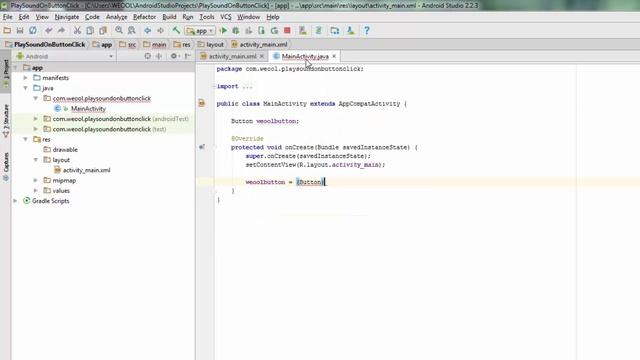
Task: Click the Rerun G icon
Action: [274, 31]
